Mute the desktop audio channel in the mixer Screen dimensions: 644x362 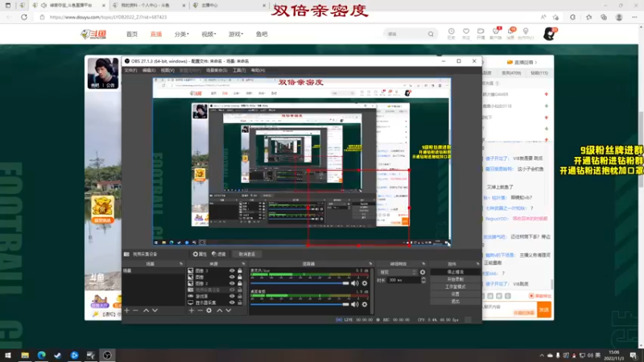pyautogui.click(x=355, y=304)
